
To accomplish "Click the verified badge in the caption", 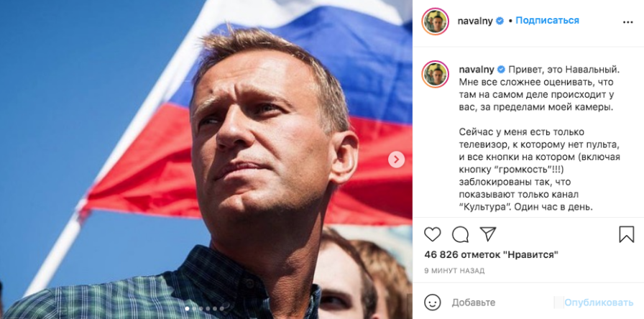I will [501, 70].
